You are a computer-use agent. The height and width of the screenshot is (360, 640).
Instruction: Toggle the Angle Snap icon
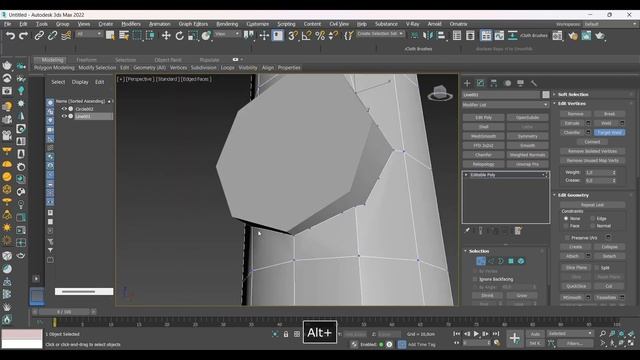pyautogui.click(x=306, y=36)
